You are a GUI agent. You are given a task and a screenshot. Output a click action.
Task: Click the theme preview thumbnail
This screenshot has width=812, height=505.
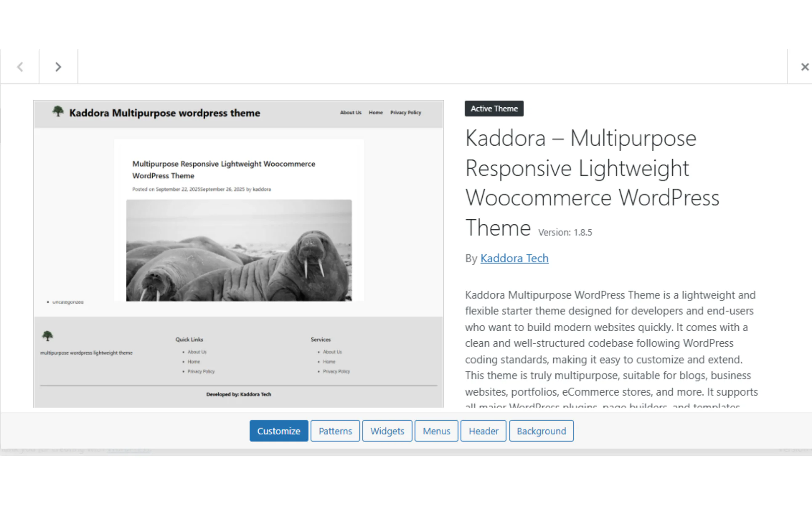pyautogui.click(x=239, y=252)
